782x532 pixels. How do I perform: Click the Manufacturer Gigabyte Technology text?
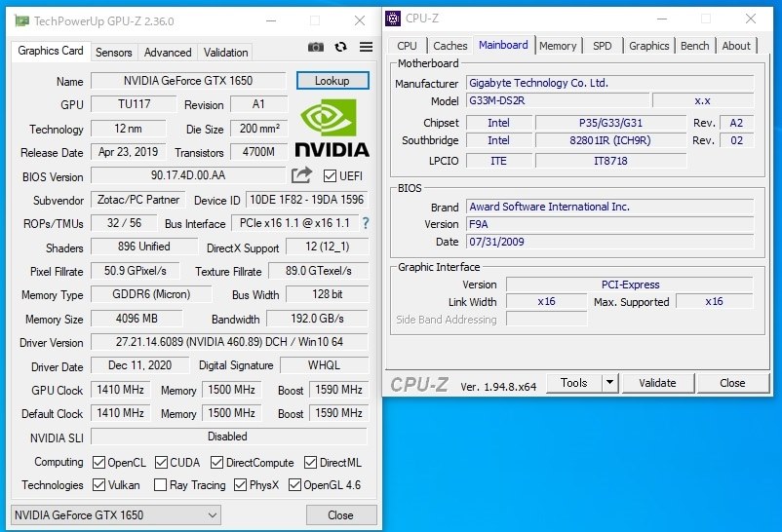[538, 83]
